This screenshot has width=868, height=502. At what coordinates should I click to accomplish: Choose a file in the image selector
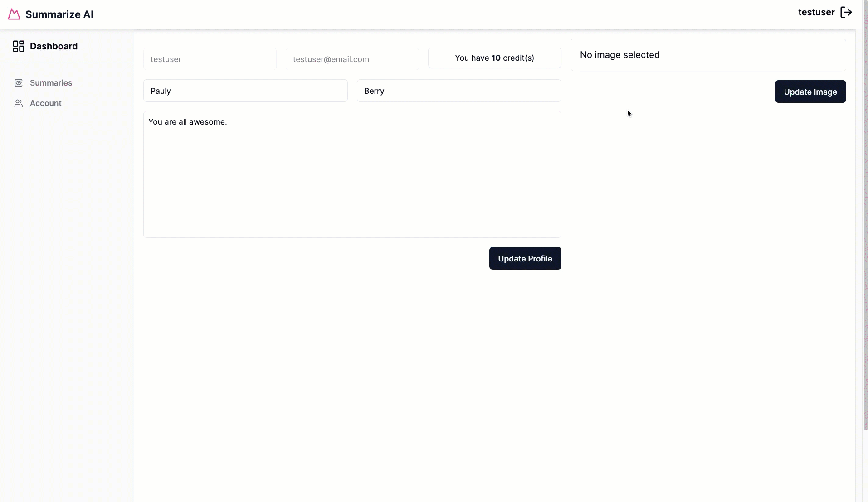pos(708,55)
